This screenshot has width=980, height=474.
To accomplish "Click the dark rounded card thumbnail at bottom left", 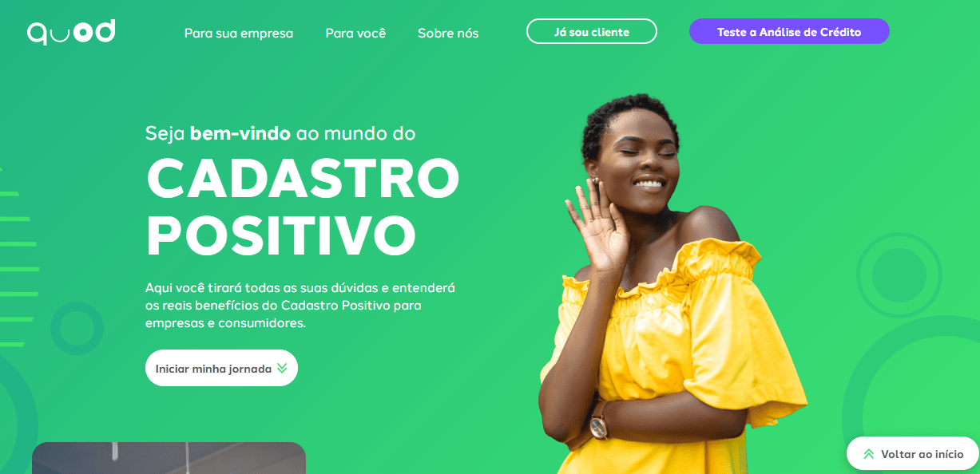I will pos(169,458).
